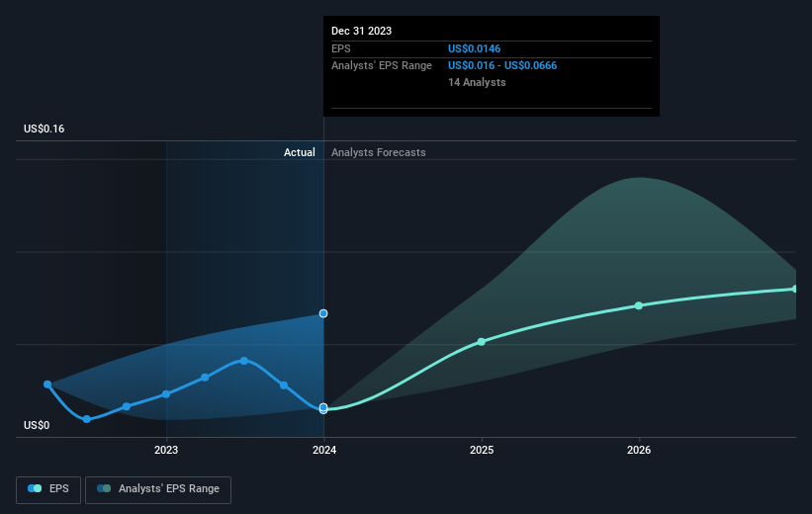Click the 2025 x-axis label
Image resolution: width=812 pixels, height=514 pixels.
pos(482,451)
